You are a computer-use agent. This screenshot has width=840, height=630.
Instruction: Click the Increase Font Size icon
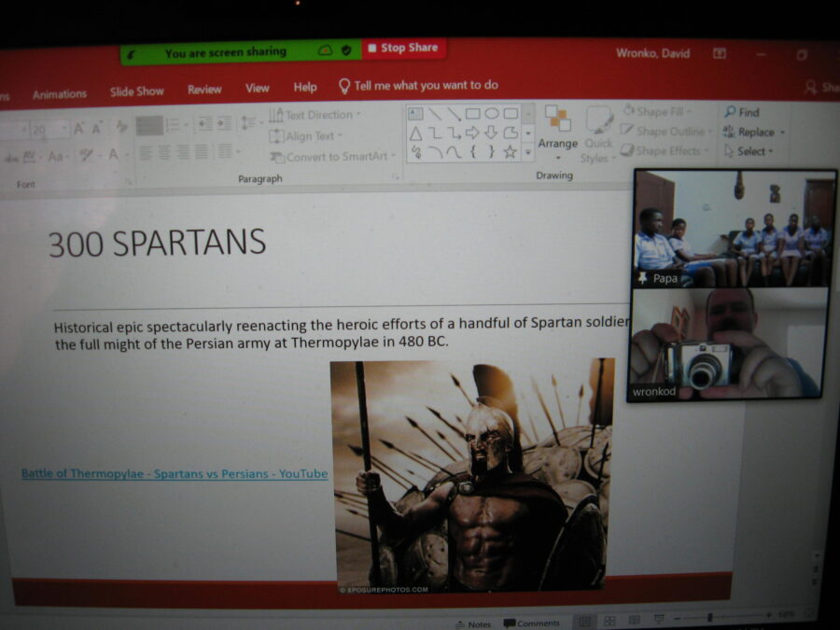tap(79, 129)
